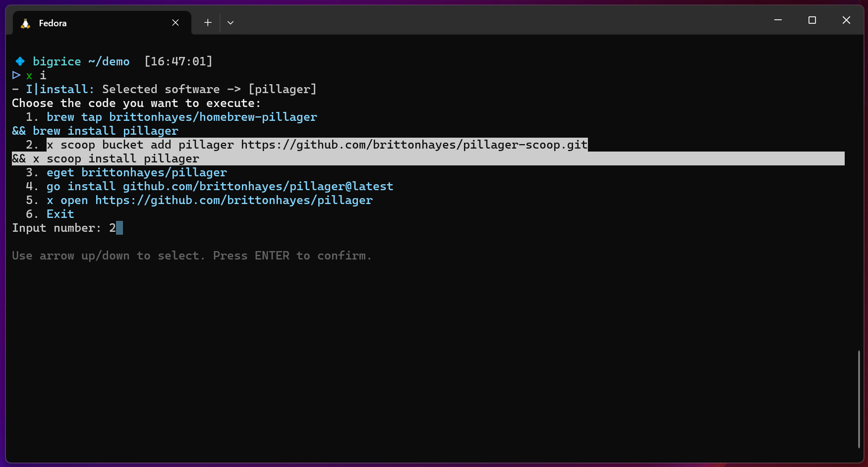Minimize the terminal window
Screen dimensions: 868x467
coord(778,20)
